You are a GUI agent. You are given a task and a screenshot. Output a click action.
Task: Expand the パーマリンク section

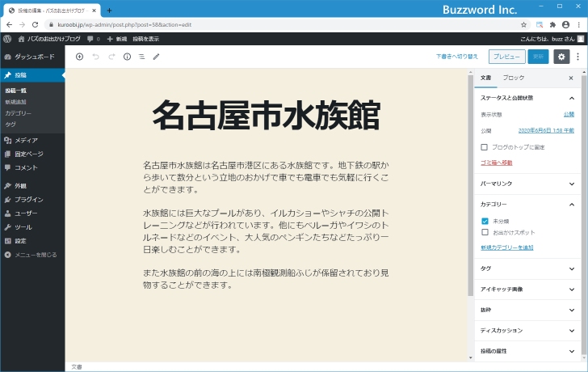(x=527, y=184)
